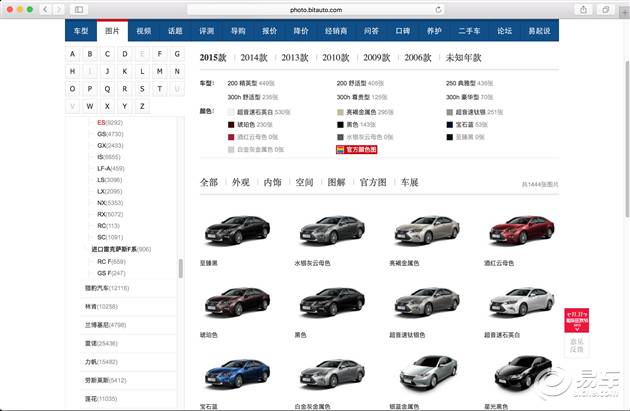The height and width of the screenshot is (411, 630).
Task: Open the 二手车 navigation tab
Action: [469, 31]
